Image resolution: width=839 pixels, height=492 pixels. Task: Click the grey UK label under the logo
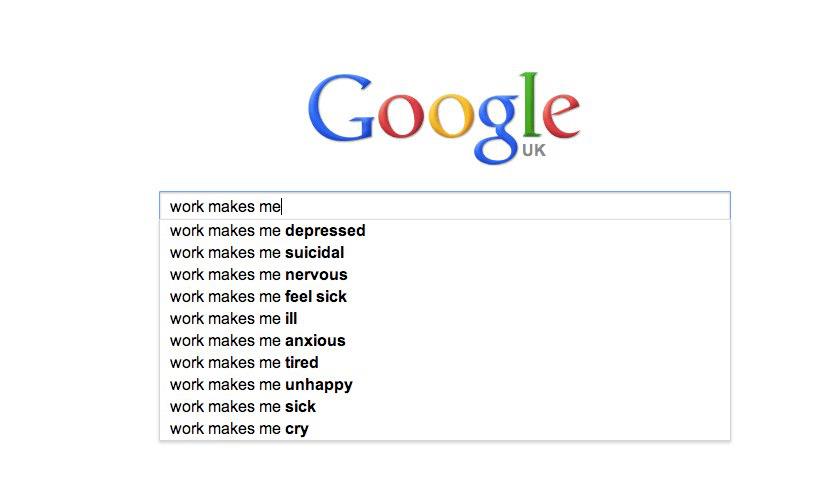point(533,150)
